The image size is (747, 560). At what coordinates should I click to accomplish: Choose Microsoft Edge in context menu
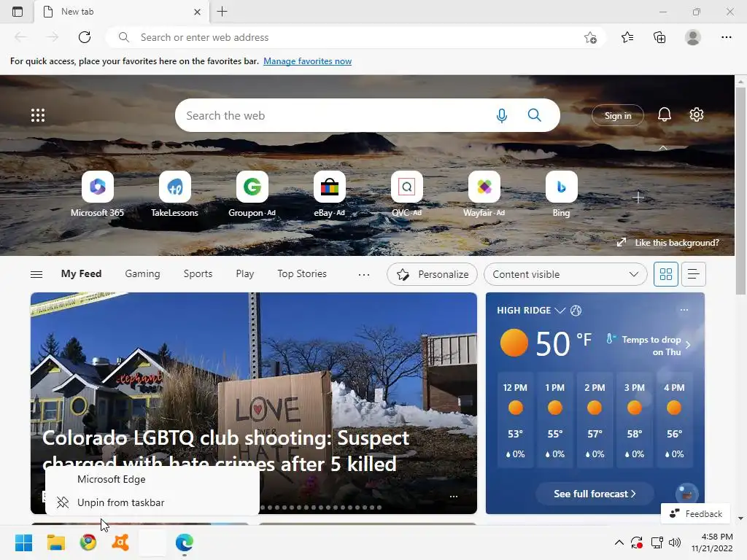pyautogui.click(x=152, y=479)
